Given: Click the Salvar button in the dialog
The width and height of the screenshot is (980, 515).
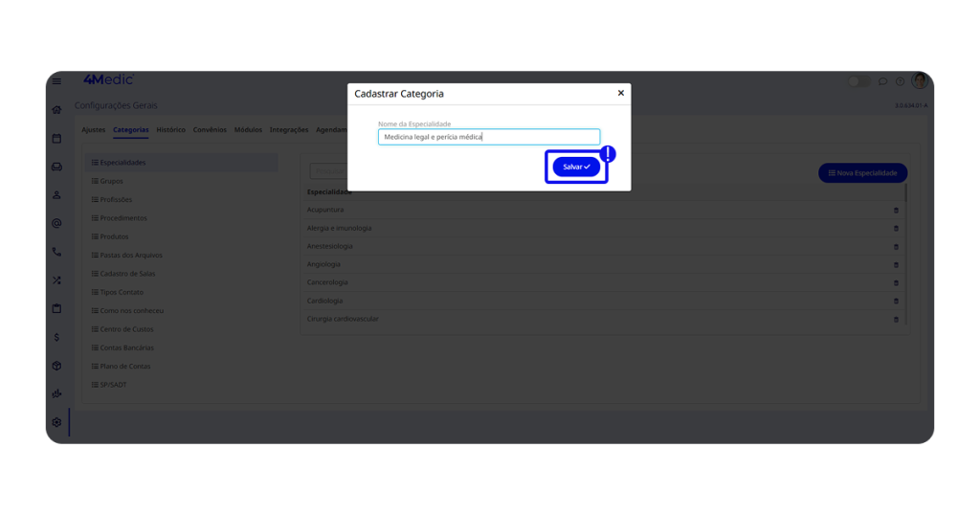Looking at the screenshot, I should [x=576, y=167].
